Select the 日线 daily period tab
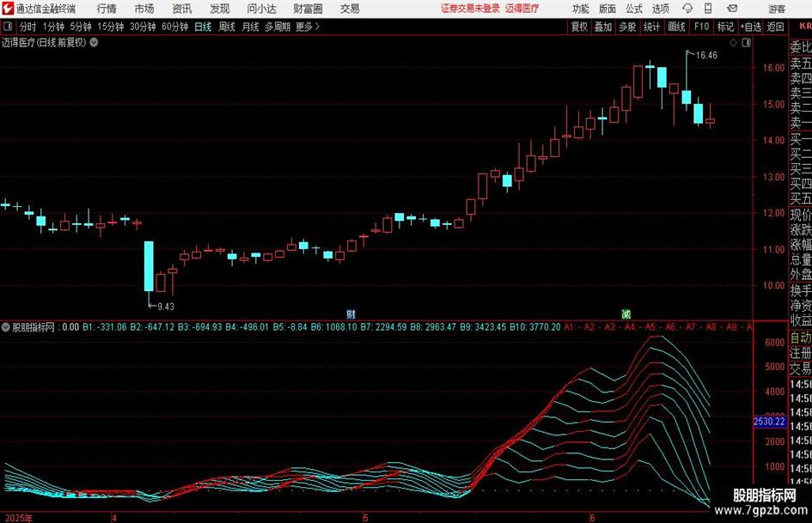Viewport: 812px width, 523px height. (x=203, y=27)
